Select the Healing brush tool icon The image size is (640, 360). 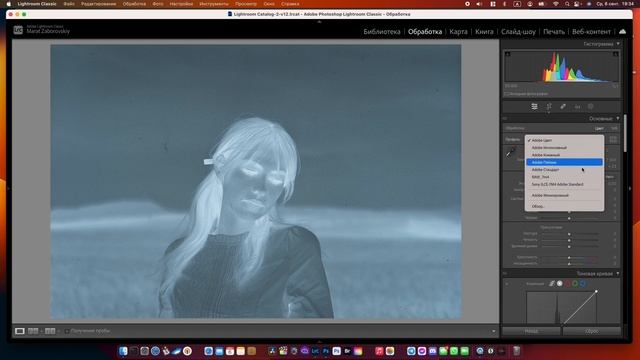point(563,107)
